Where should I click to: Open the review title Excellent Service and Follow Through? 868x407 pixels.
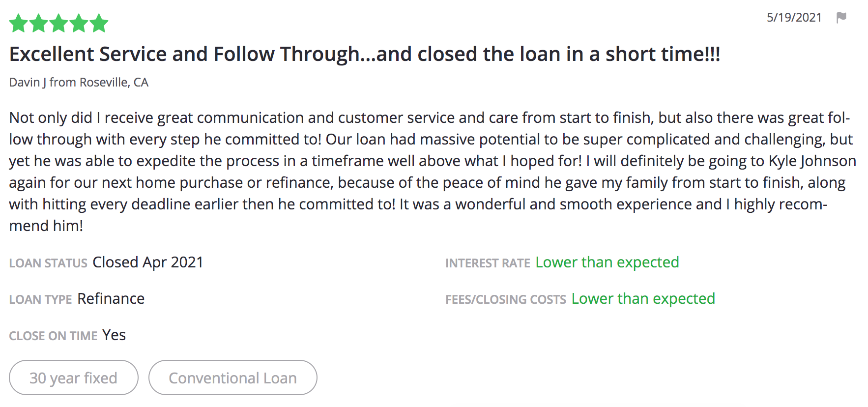click(365, 54)
